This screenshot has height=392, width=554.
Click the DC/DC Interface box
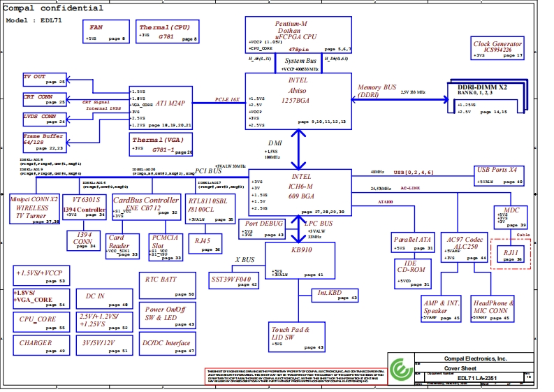coord(168,345)
